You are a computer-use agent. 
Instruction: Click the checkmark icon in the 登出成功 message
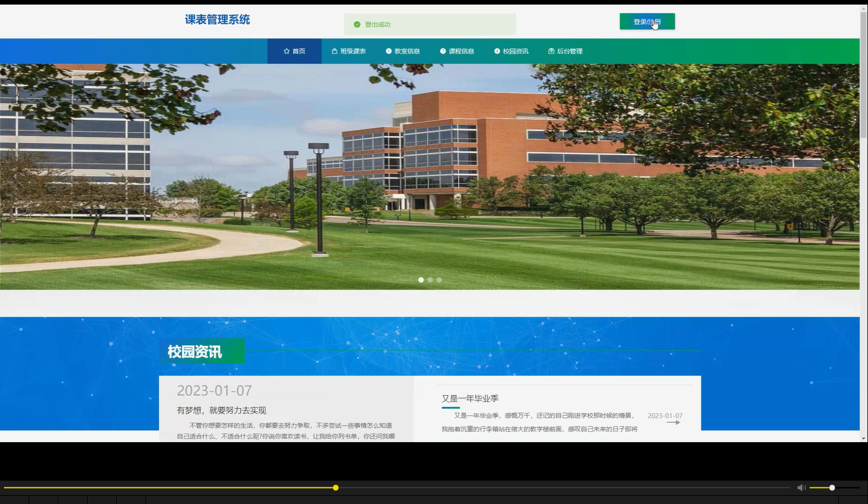click(x=358, y=24)
